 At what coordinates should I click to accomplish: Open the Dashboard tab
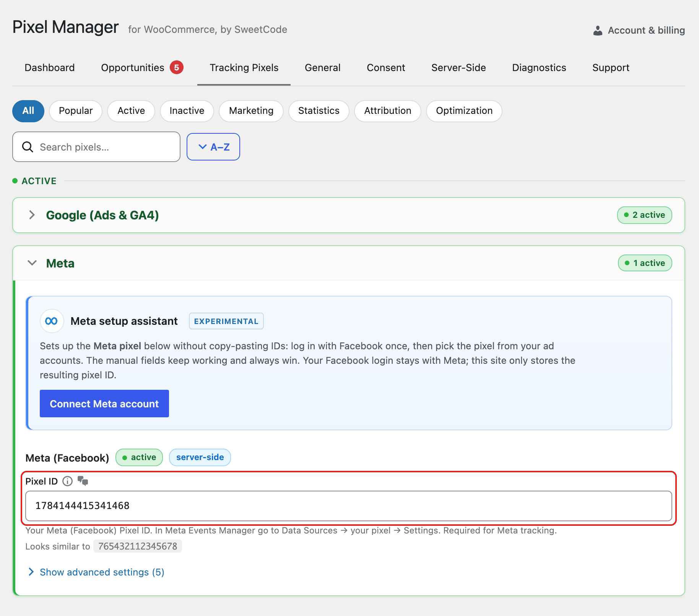click(50, 68)
